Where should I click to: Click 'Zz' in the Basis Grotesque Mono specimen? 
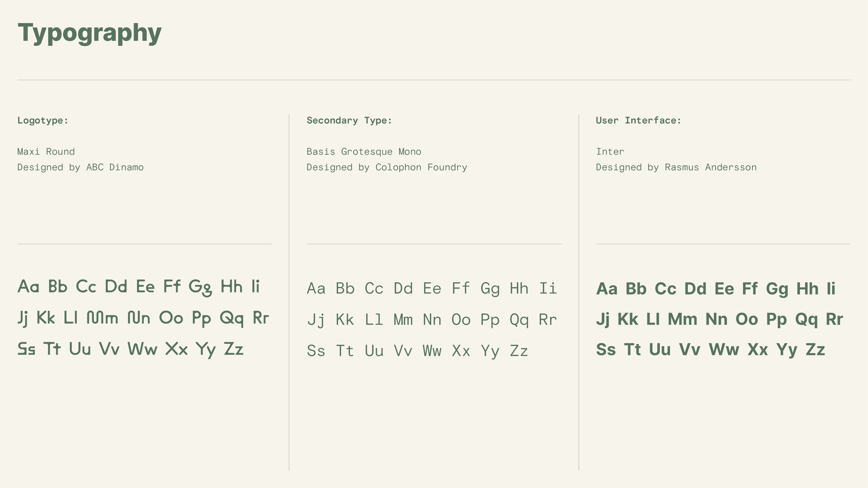tap(519, 351)
